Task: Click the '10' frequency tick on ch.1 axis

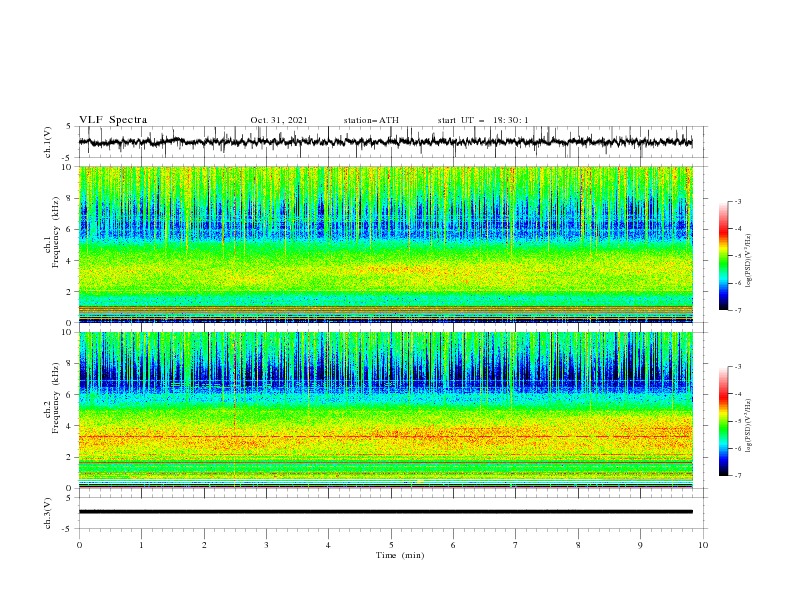Action: (x=67, y=167)
